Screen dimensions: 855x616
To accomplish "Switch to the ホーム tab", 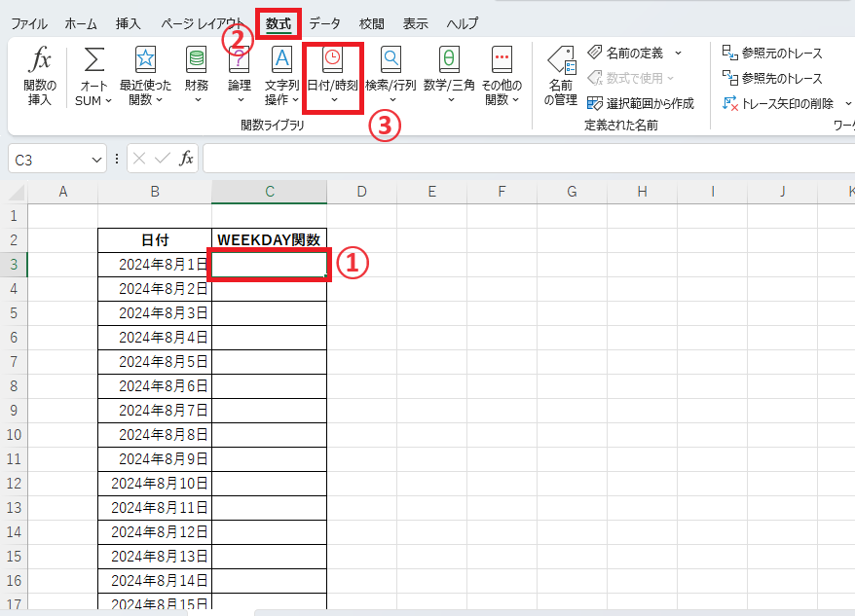I will (x=81, y=24).
